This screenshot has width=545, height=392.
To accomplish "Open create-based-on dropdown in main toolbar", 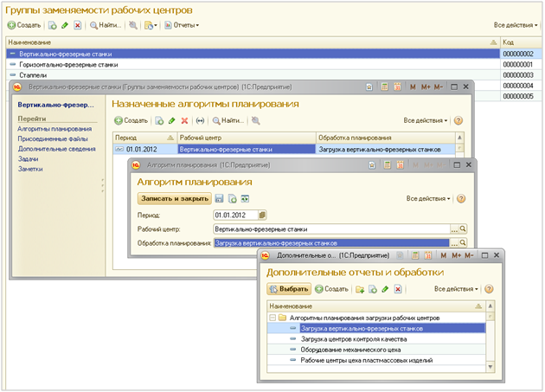I will [151, 25].
